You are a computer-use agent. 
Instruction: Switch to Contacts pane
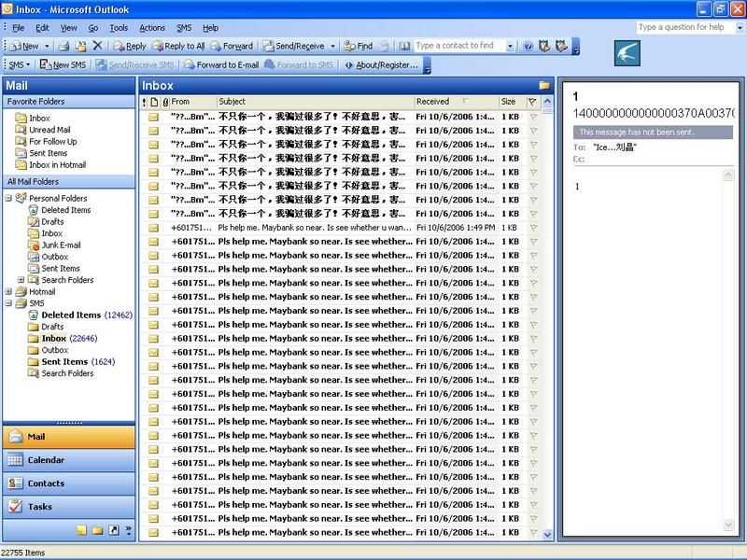pos(69,483)
